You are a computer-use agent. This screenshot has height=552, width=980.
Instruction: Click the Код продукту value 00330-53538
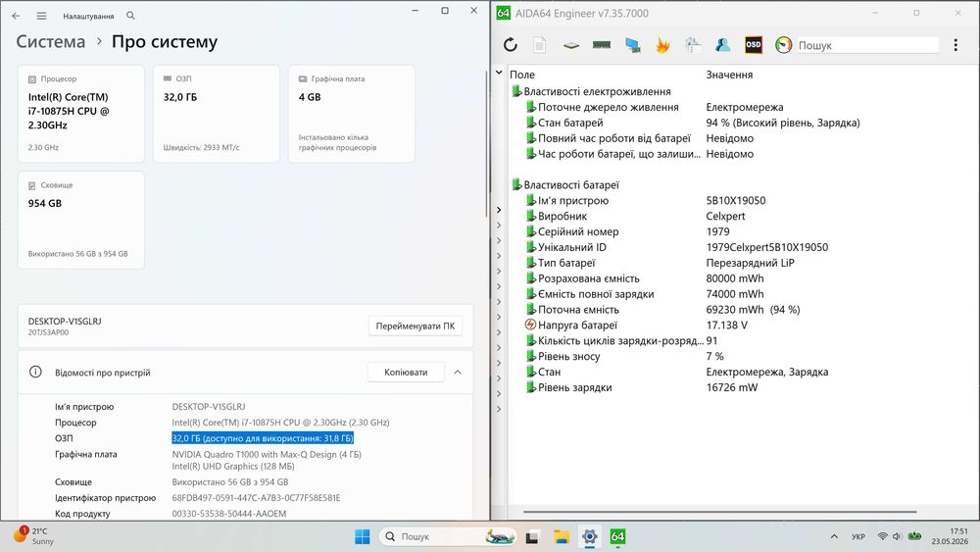pos(228,513)
